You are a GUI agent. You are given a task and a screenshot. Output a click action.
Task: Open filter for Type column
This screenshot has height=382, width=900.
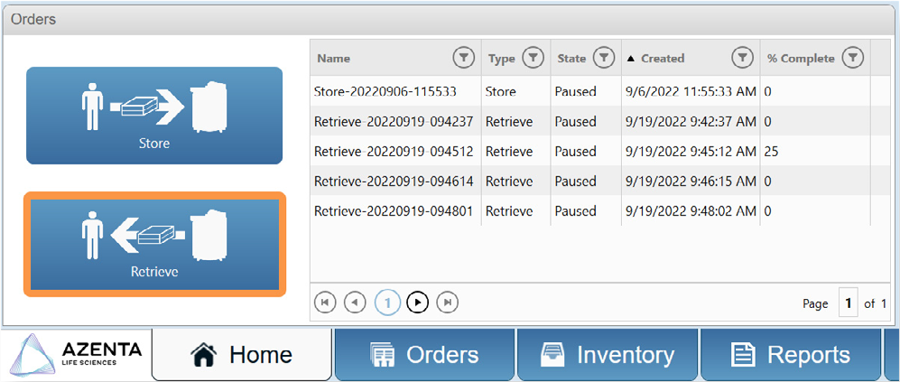[x=533, y=58]
